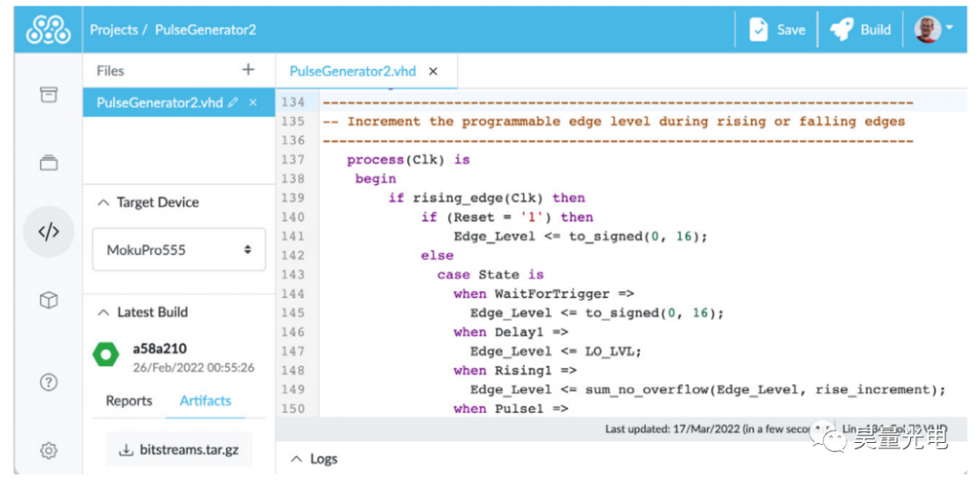Screen dimensions: 980x481
Task: Click the 'Edge_Level <= LO_LVL;' line
Action: pyautogui.click(x=556, y=351)
